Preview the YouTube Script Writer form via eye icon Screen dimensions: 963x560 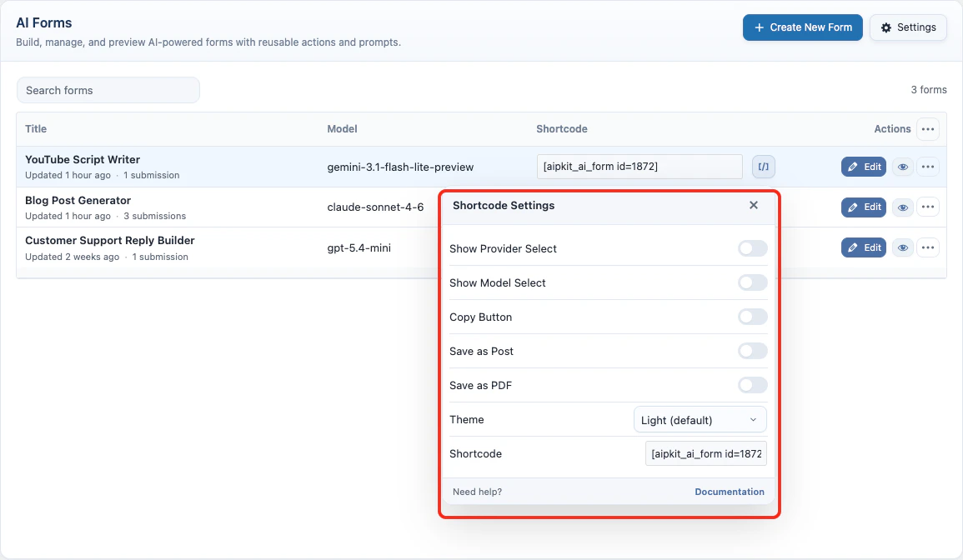pyautogui.click(x=902, y=167)
